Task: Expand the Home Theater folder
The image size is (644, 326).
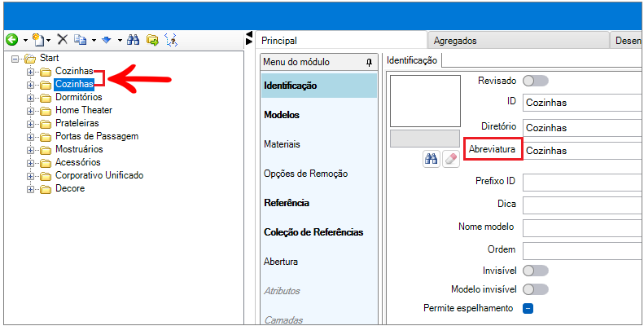Action: pyautogui.click(x=30, y=111)
